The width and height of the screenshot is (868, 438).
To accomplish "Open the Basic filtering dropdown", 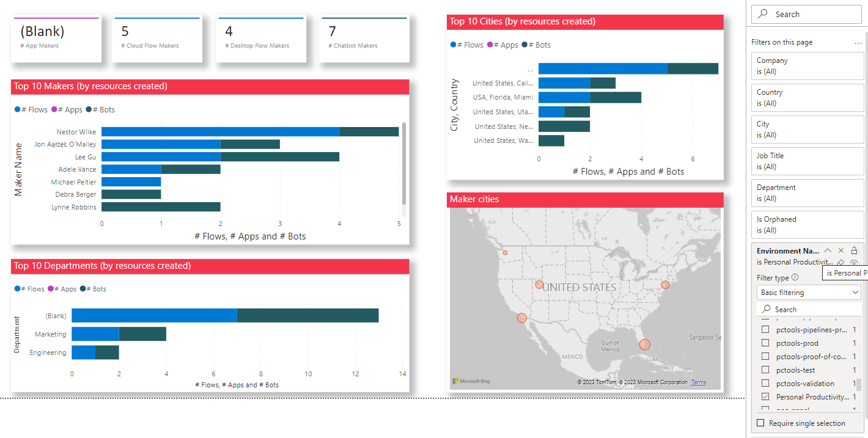I will [x=809, y=292].
